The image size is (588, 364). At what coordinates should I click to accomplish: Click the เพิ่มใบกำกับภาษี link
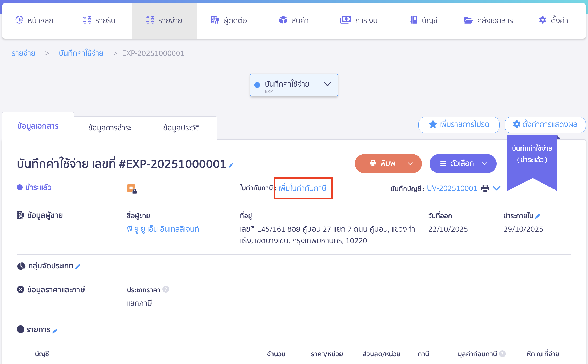coord(303,188)
